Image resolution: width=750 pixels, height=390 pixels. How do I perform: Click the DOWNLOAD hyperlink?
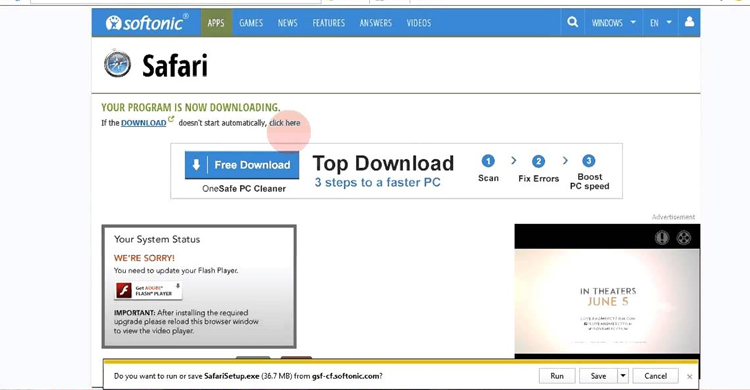(143, 123)
